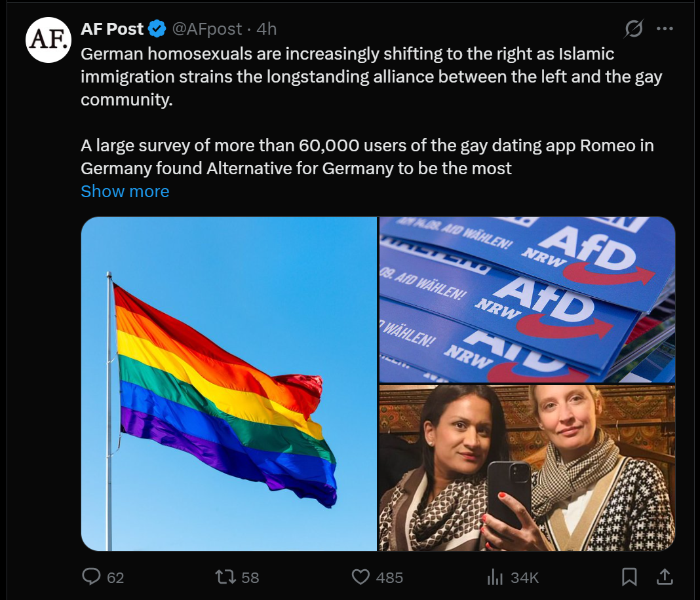Open the rainbow flag image
The height and width of the screenshot is (600, 700).
[x=229, y=383]
